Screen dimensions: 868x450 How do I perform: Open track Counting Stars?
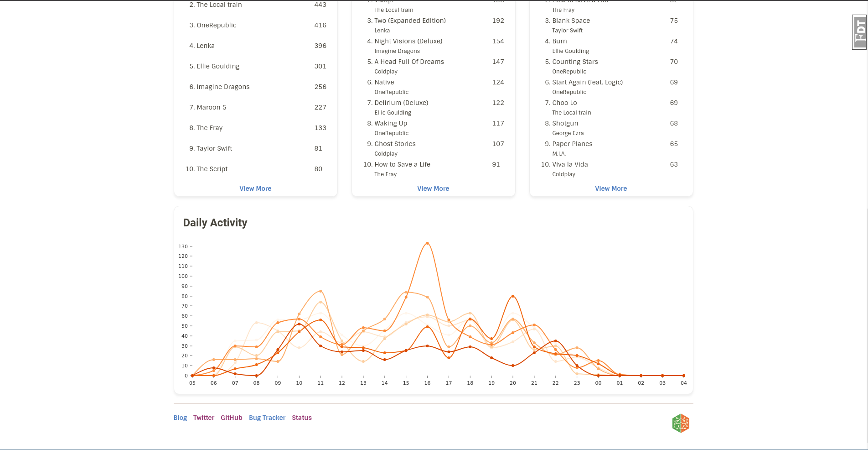575,62
